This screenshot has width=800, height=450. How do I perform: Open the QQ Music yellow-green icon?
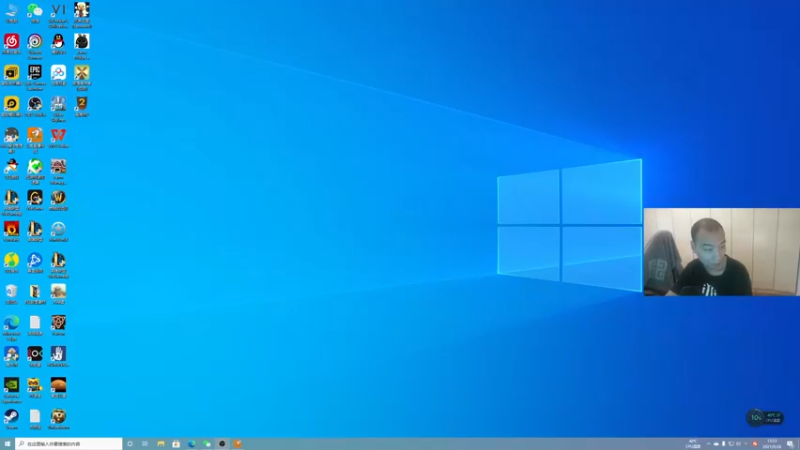[x=11, y=261]
